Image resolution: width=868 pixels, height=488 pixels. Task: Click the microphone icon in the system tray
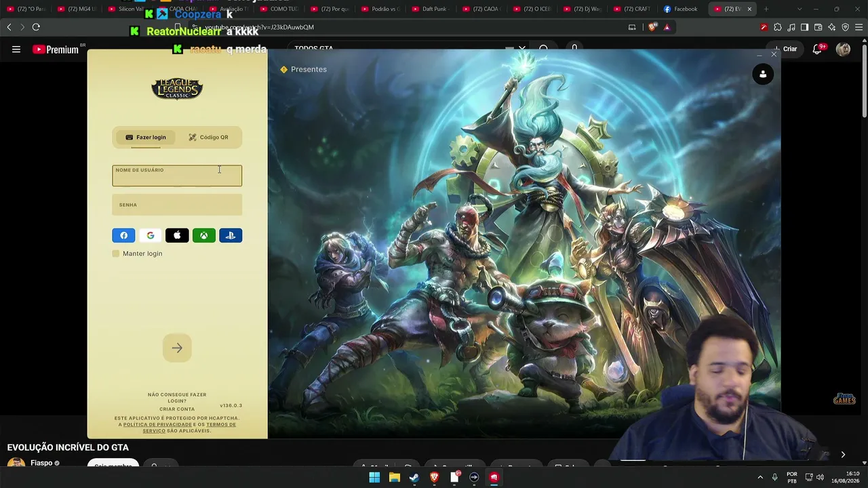pos(774,477)
